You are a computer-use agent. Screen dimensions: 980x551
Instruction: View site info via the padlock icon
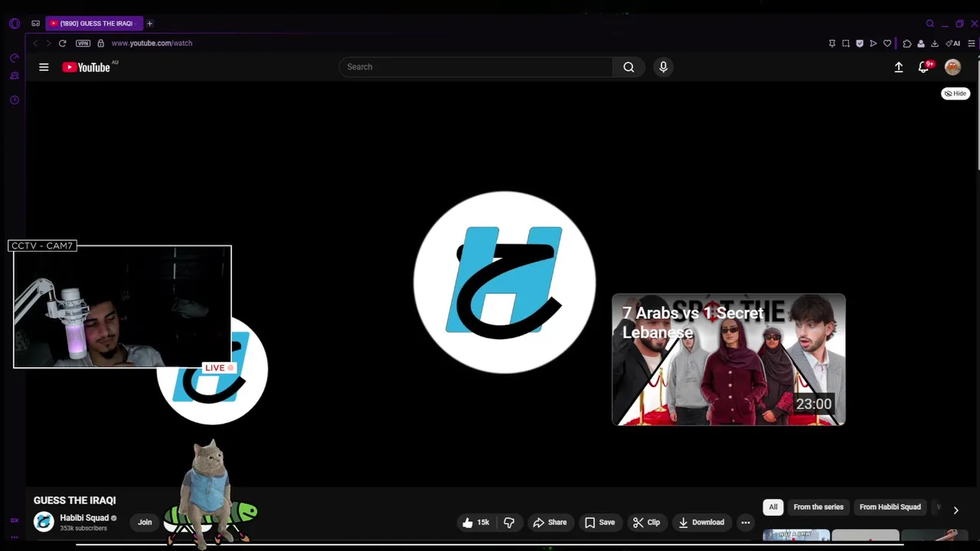100,44
